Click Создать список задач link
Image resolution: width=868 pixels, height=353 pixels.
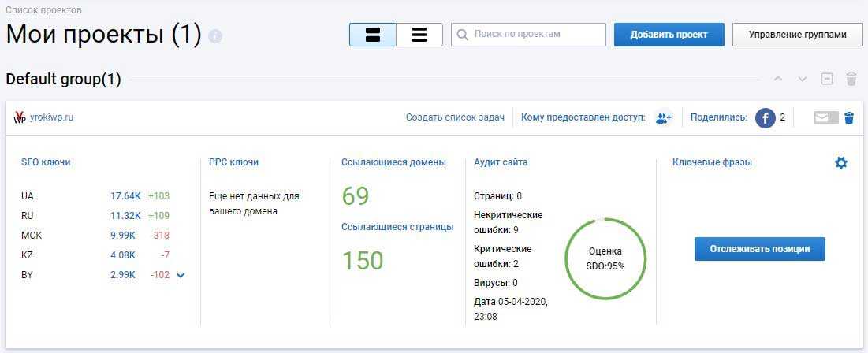455,117
